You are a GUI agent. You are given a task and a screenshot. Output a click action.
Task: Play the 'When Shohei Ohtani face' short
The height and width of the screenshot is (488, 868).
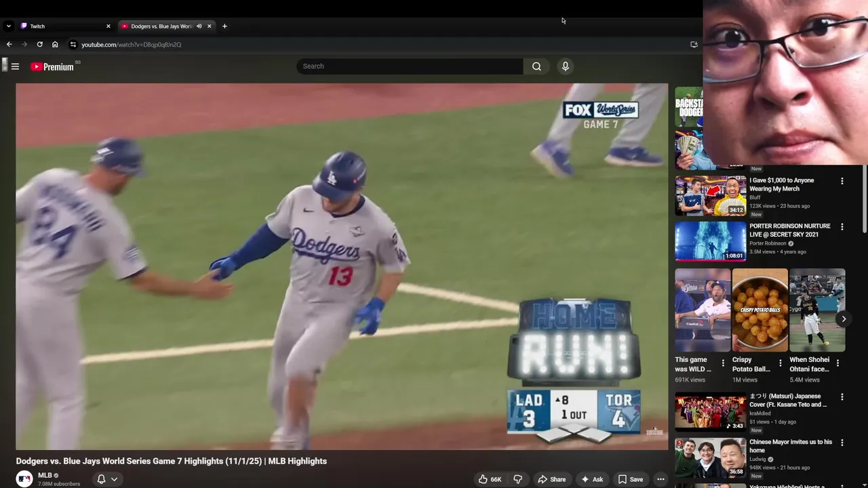pos(817,310)
